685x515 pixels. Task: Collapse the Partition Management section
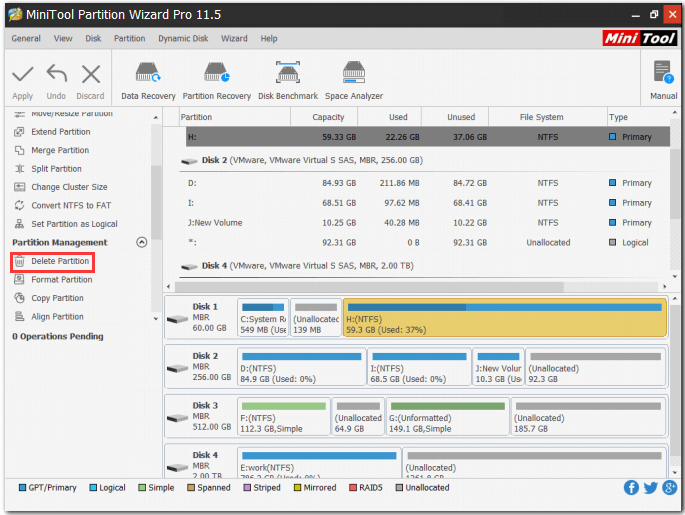[142, 242]
